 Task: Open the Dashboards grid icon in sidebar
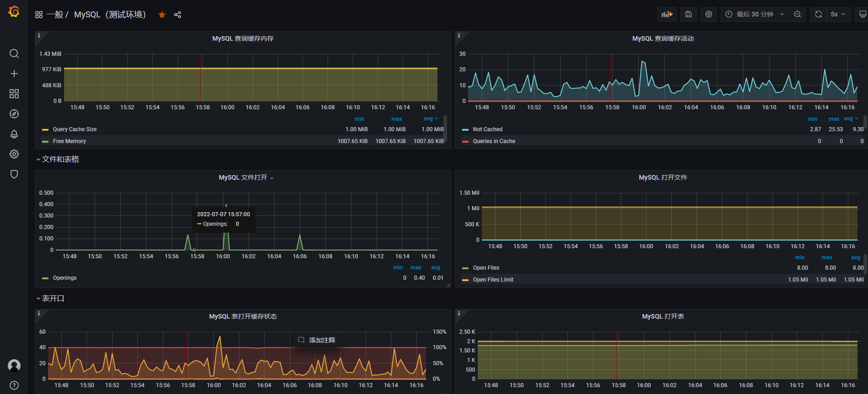[x=14, y=94]
